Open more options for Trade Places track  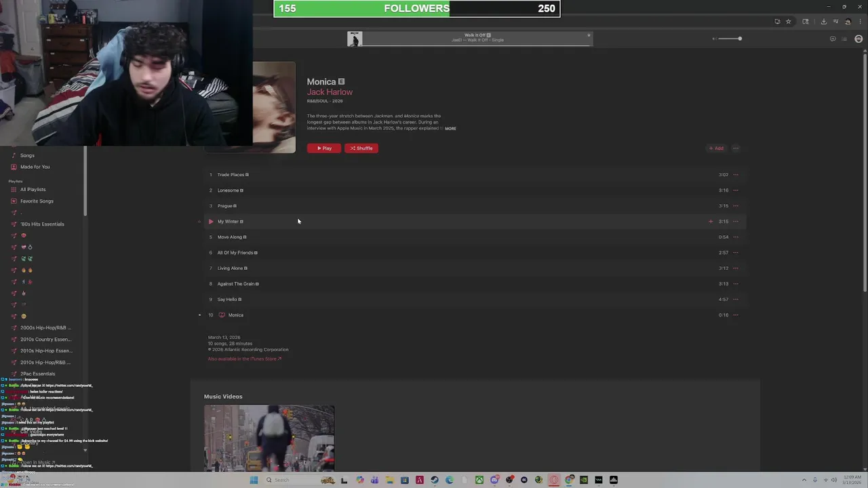click(x=736, y=175)
